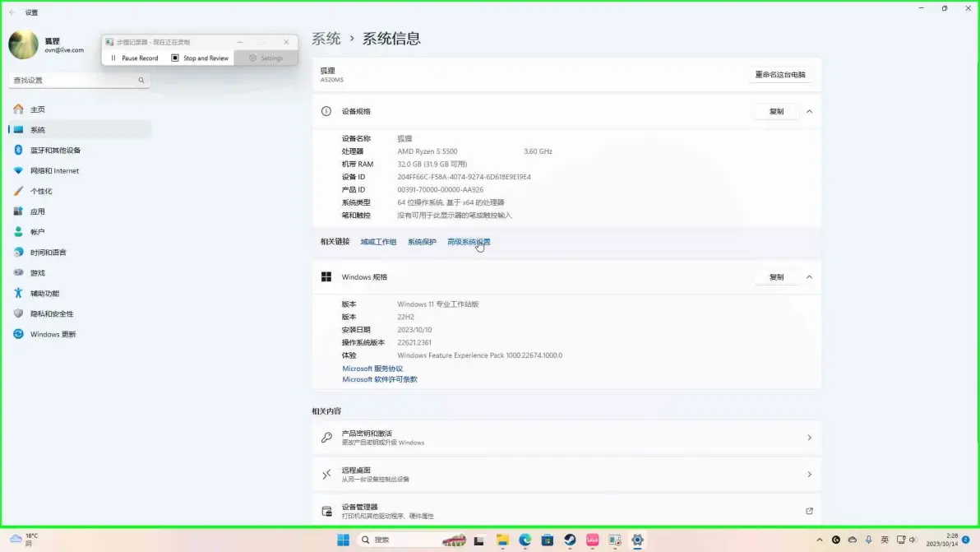This screenshot has height=552, width=980.
Task: Click the product ID 00391-70000-00000-AA926
Action: (x=440, y=190)
